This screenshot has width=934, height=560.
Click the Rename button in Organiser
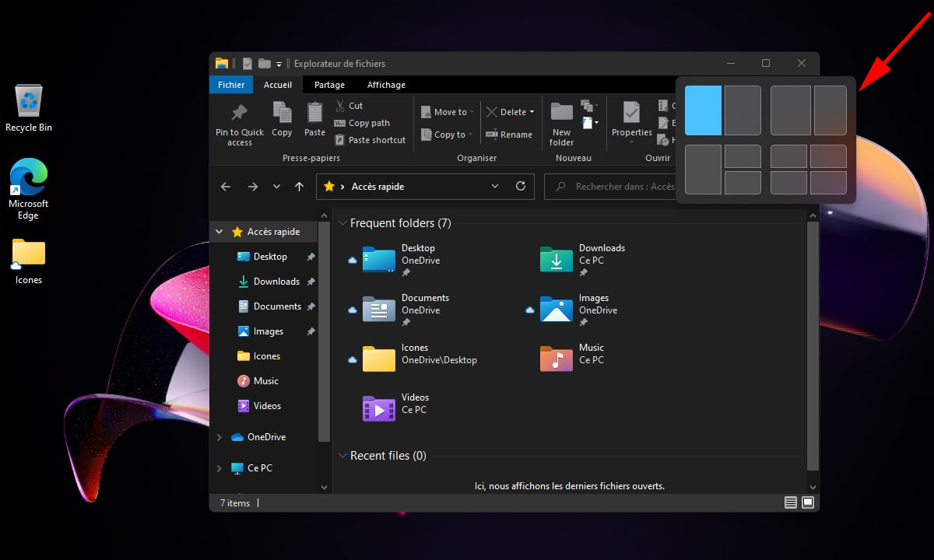click(509, 135)
